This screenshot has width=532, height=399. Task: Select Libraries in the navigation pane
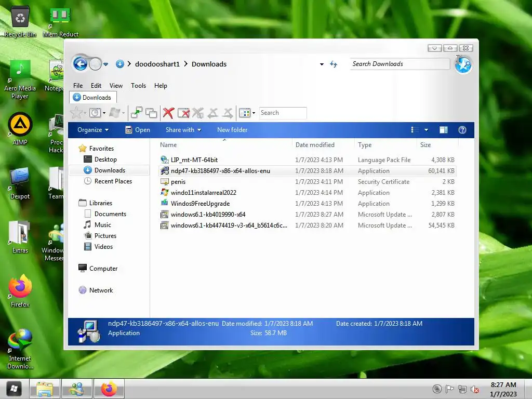(x=100, y=203)
